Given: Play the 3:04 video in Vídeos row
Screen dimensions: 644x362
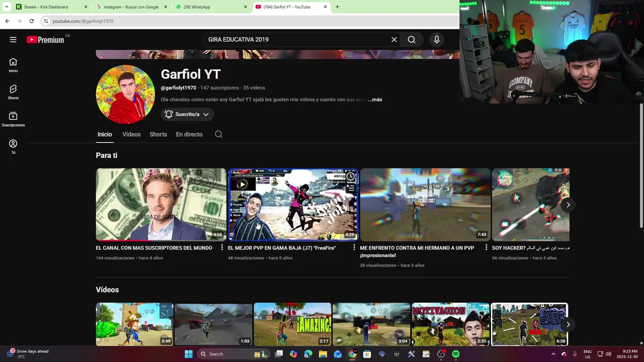Looking at the screenshot, I should pyautogui.click(x=371, y=324).
